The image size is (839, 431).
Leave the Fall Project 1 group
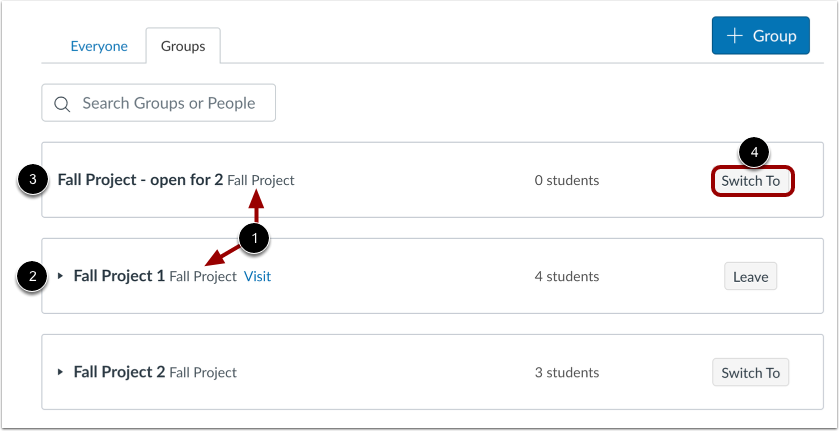(x=750, y=277)
